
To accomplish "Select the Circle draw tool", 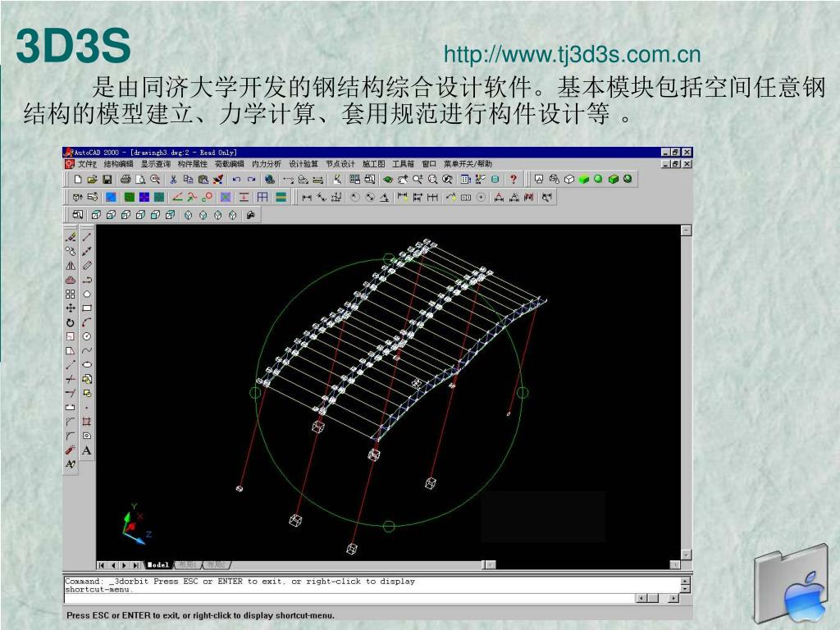I will [87, 336].
